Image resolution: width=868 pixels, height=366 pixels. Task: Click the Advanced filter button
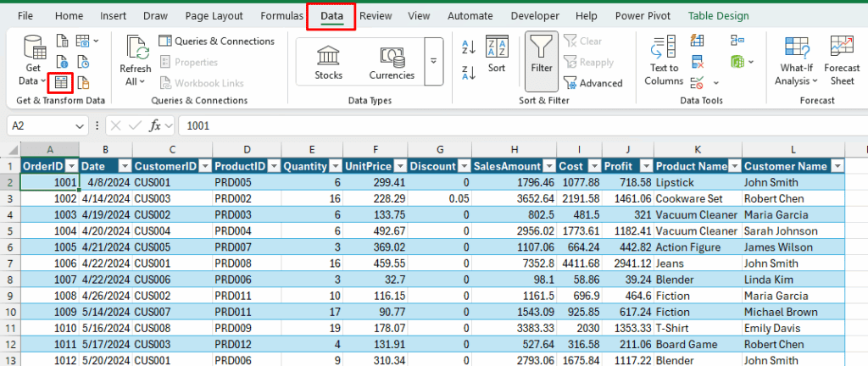pyautogui.click(x=593, y=83)
